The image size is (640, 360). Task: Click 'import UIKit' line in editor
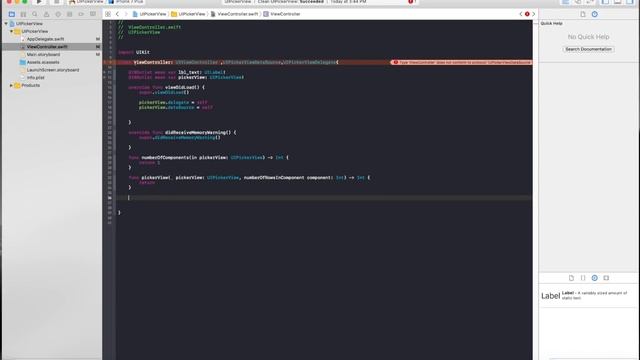134,52
